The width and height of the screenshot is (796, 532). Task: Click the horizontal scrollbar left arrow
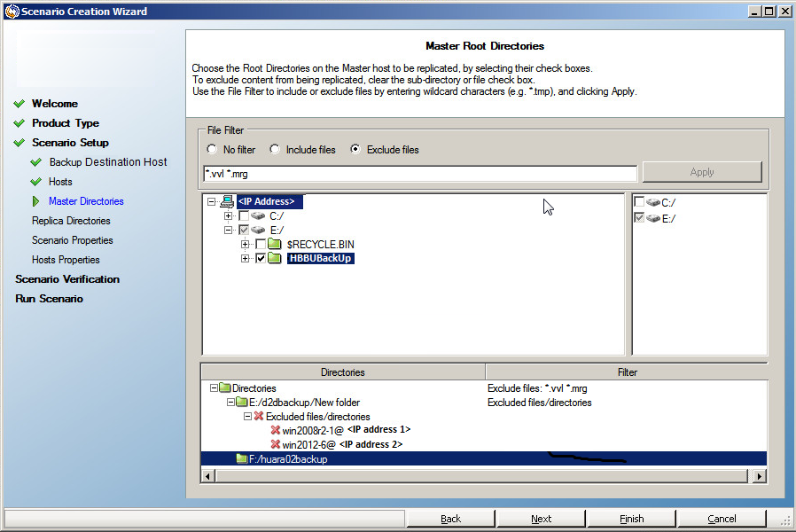[x=207, y=476]
